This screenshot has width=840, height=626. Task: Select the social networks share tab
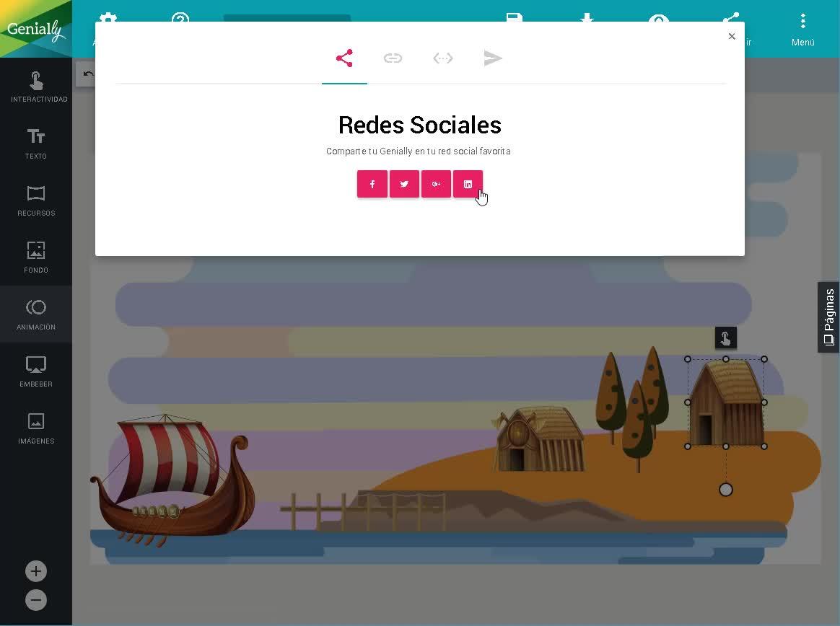coord(344,58)
